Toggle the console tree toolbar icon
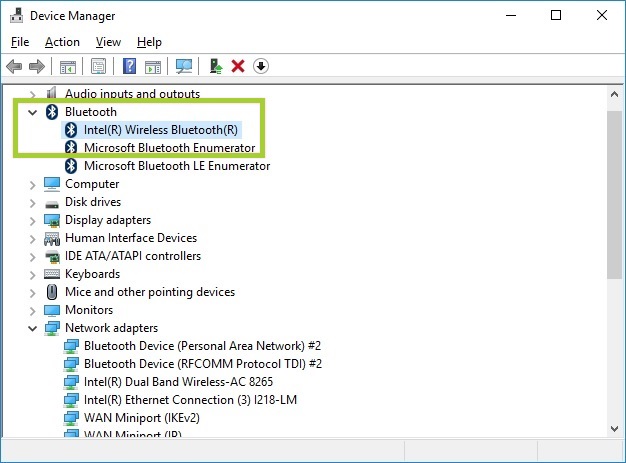Image resolution: width=626 pixels, height=463 pixels. [x=67, y=67]
